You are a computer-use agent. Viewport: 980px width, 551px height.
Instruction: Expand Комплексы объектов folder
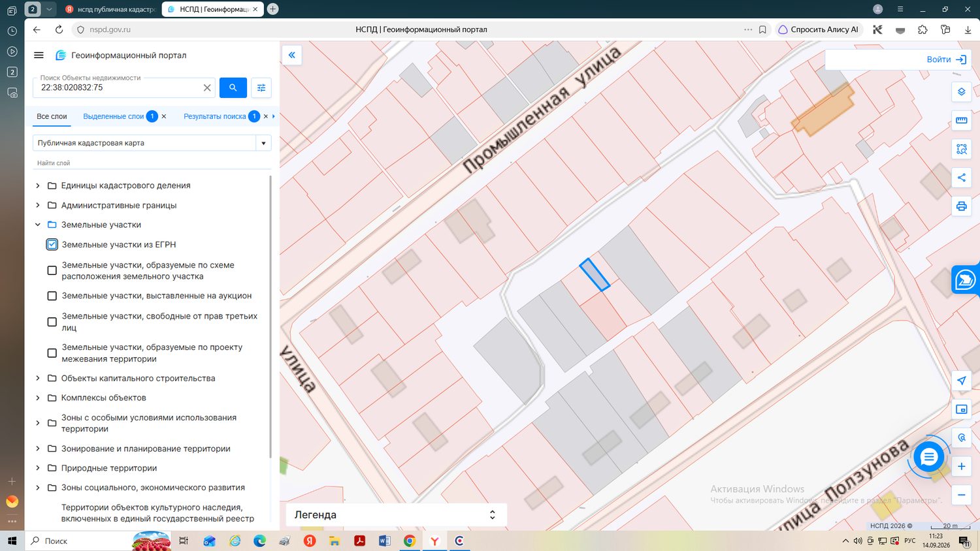(x=38, y=398)
